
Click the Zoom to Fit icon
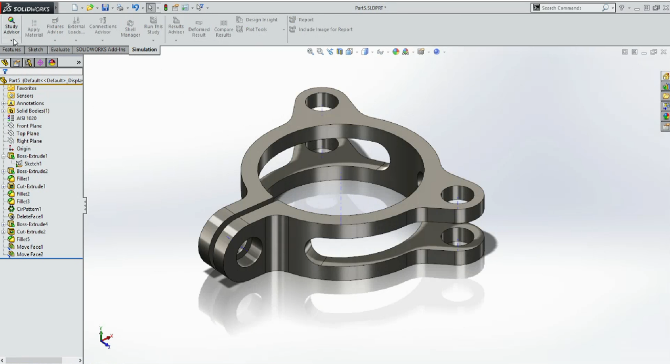pos(311,52)
